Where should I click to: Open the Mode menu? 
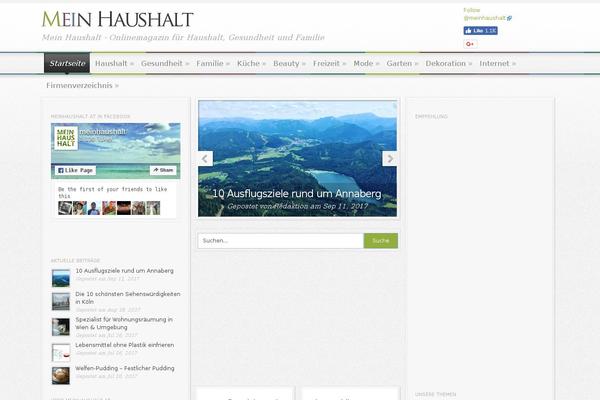pyautogui.click(x=366, y=64)
